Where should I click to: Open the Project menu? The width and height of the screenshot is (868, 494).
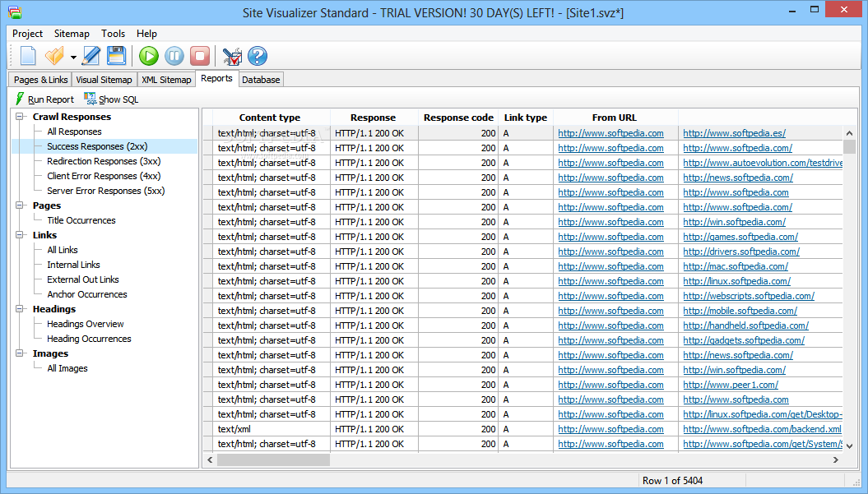tap(27, 33)
